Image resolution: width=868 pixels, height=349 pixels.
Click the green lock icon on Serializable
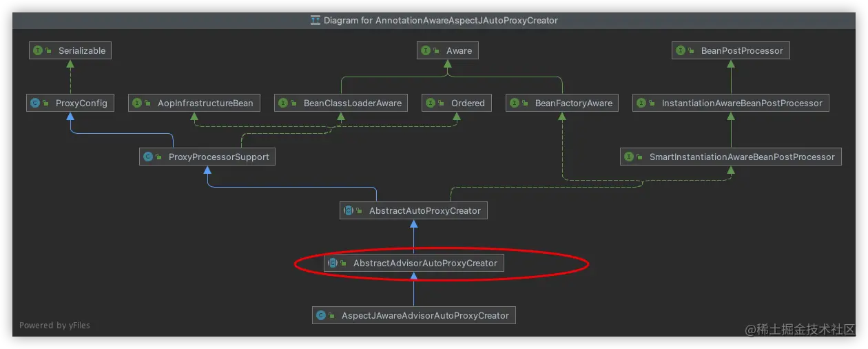(50, 51)
